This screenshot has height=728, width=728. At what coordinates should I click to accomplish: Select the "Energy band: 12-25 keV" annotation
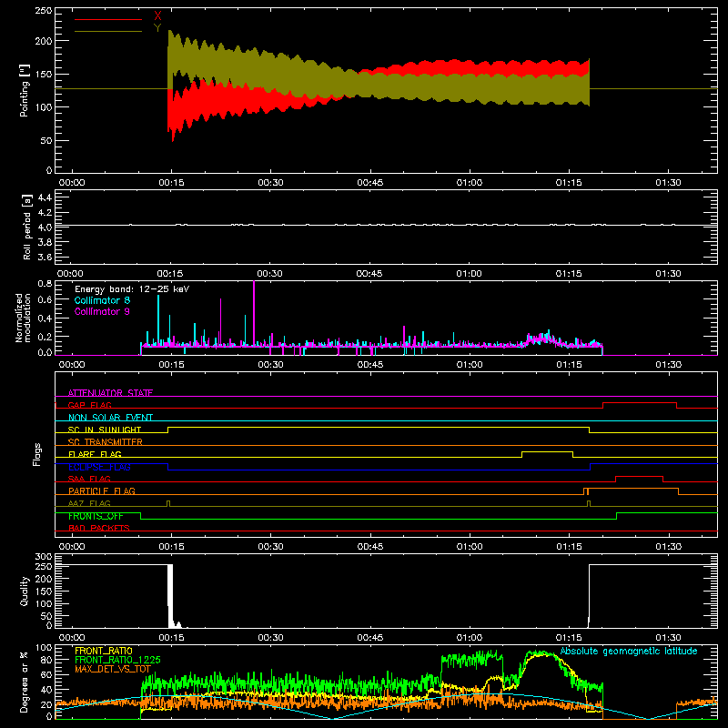132,289
